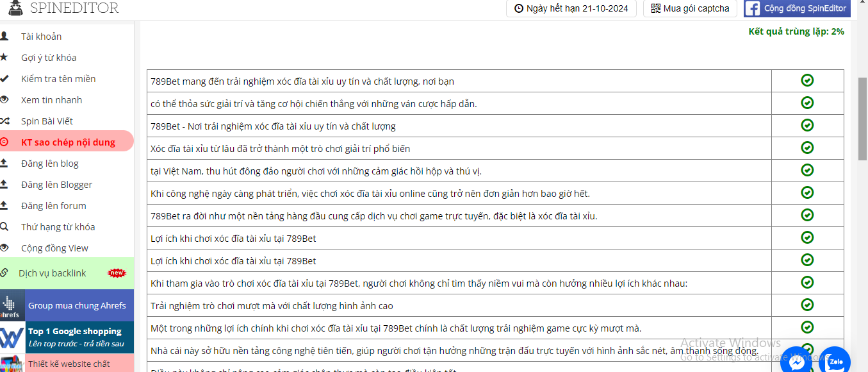Click Ngày hết hạn 21-10-2024 button
This screenshot has height=372, width=868.
[x=571, y=8]
